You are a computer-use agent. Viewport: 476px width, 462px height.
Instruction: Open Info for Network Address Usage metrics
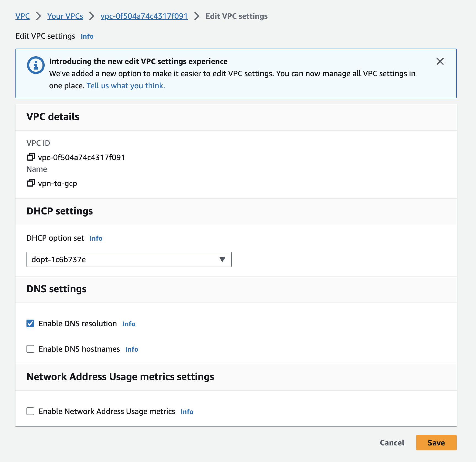coord(187,411)
